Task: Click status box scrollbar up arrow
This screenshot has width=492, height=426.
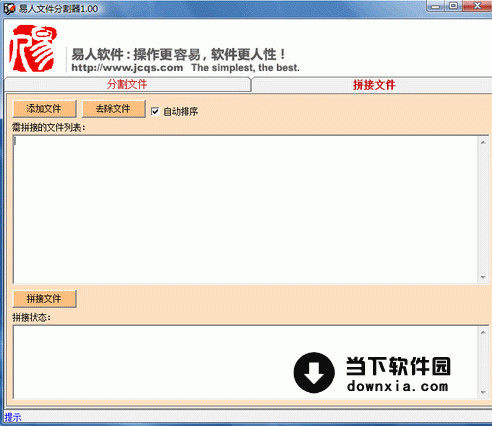Action: tap(483, 332)
